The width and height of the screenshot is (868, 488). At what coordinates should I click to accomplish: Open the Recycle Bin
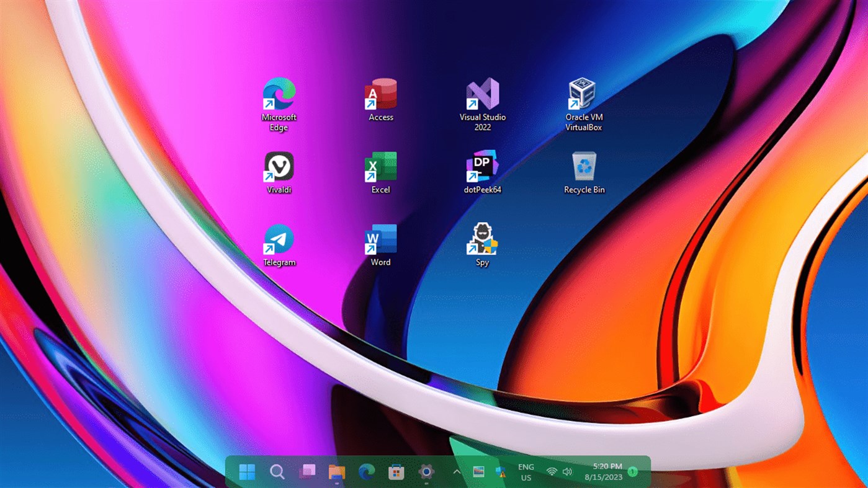click(582, 167)
